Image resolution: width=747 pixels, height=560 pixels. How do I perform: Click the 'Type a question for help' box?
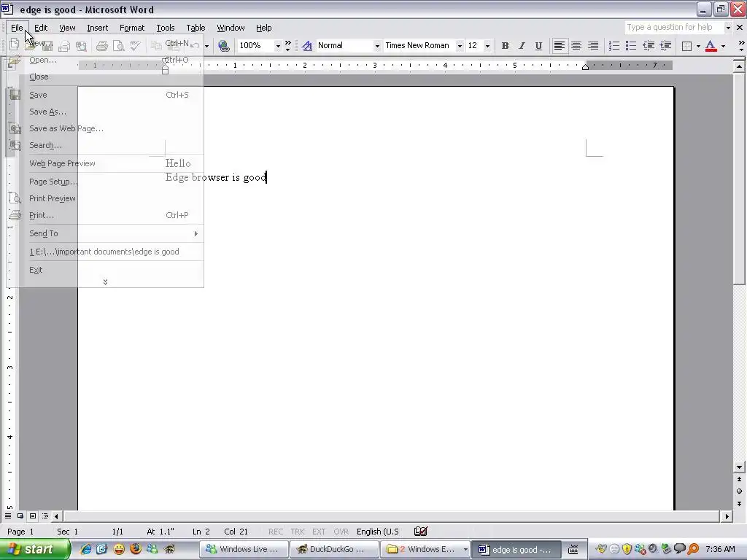coord(674,27)
